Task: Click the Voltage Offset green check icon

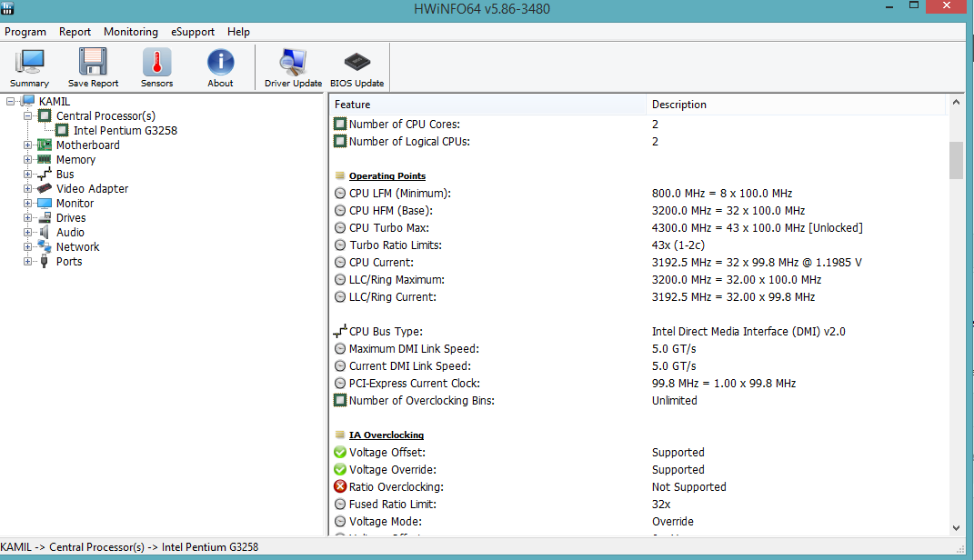Action: pos(340,452)
